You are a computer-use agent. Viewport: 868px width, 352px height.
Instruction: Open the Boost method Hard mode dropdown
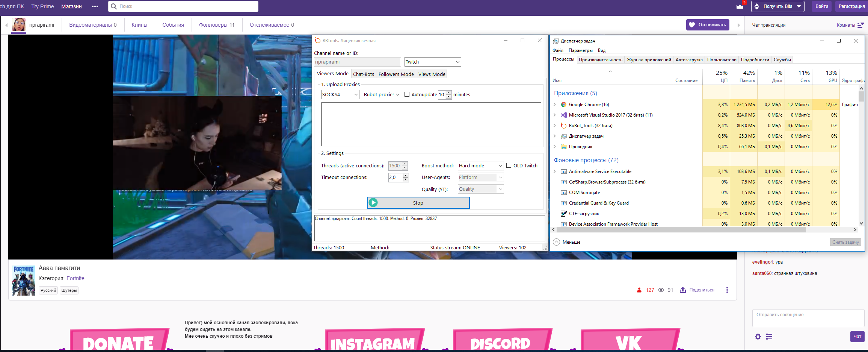(x=480, y=166)
